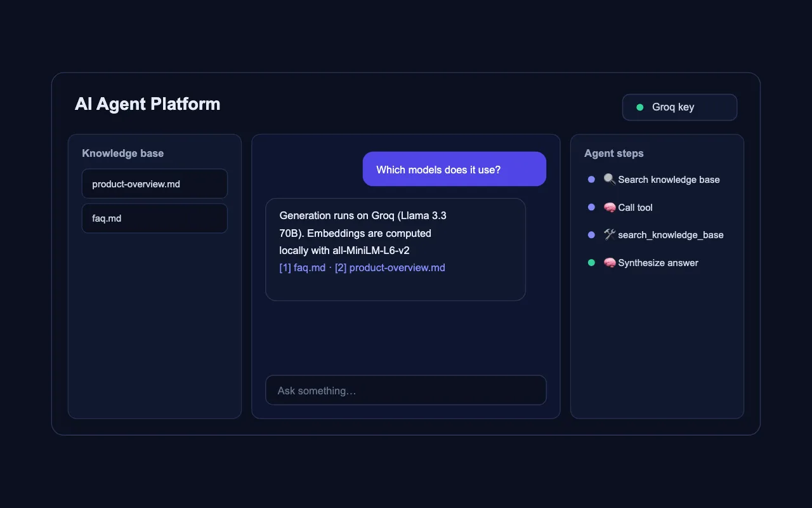
Task: Open product-overview.md in the Knowledge base
Action: tap(155, 184)
